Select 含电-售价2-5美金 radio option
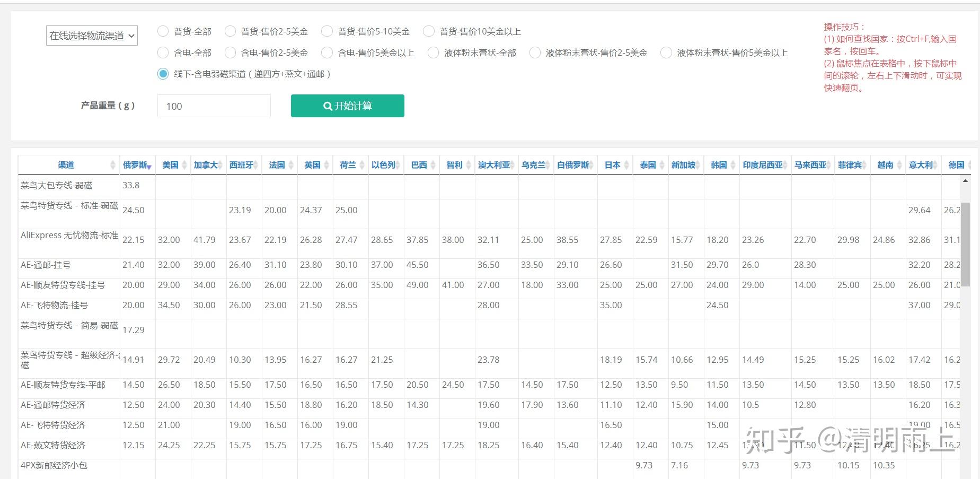 pyautogui.click(x=230, y=53)
